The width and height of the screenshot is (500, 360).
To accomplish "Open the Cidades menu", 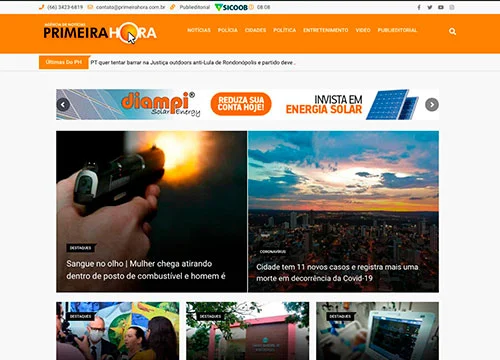I will click(255, 30).
